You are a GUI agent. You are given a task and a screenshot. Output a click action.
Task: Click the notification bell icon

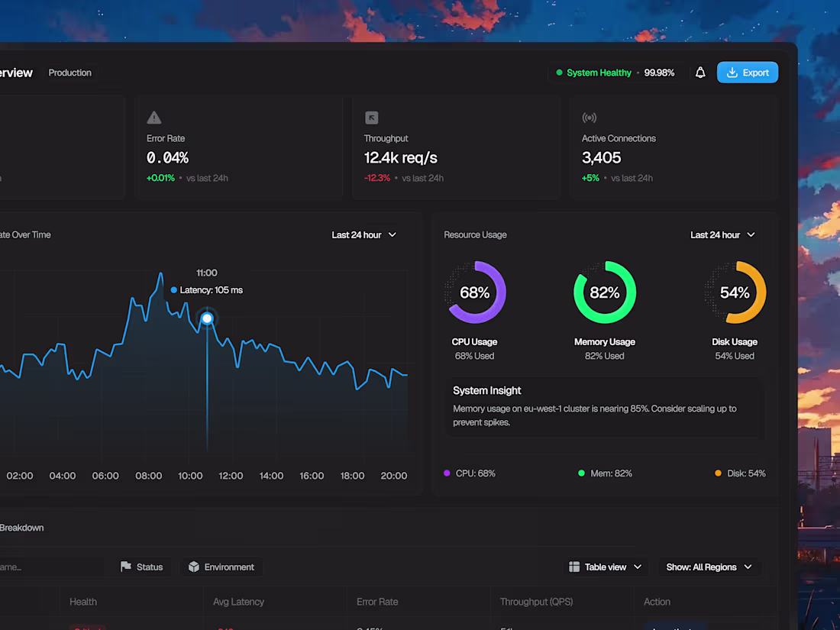click(700, 72)
